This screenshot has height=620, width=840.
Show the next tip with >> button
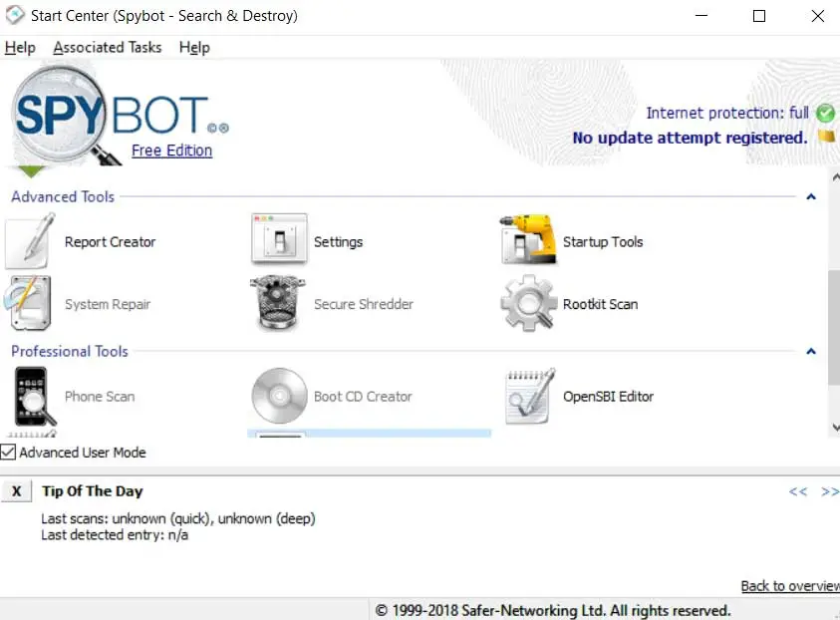pyautogui.click(x=830, y=491)
